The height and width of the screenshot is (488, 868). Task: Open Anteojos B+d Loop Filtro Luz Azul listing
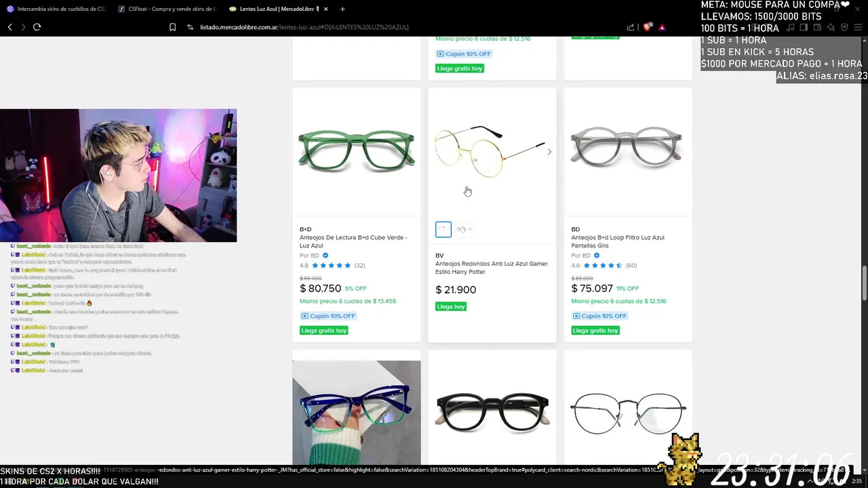click(618, 241)
